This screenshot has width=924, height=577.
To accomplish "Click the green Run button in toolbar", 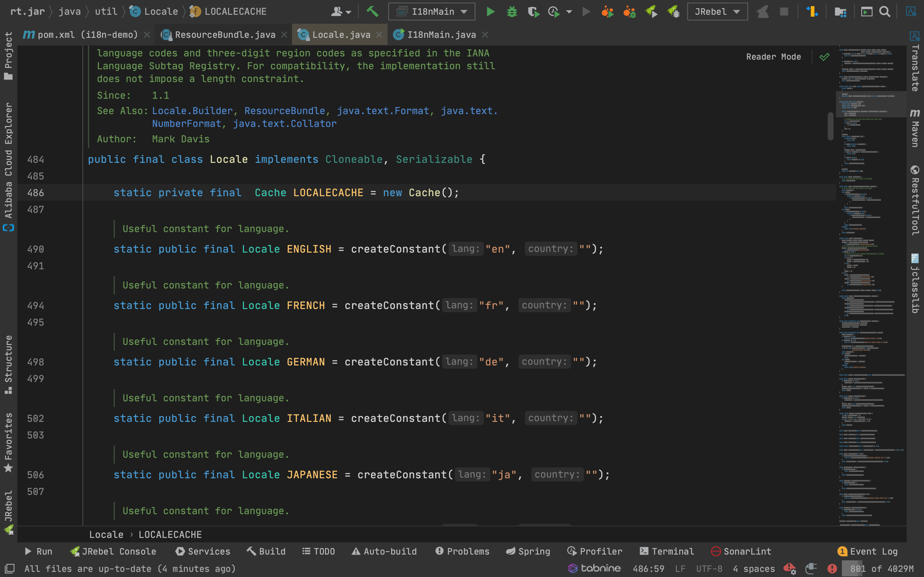I will tap(490, 12).
